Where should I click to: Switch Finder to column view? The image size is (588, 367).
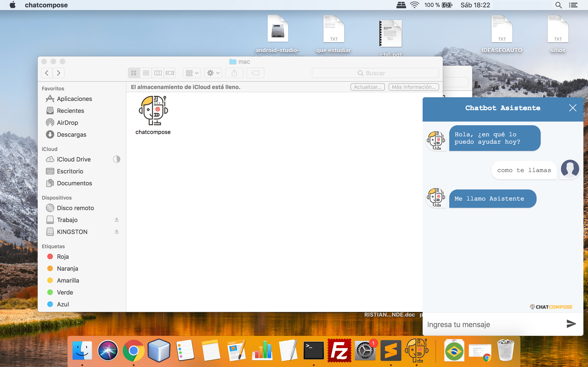158,73
